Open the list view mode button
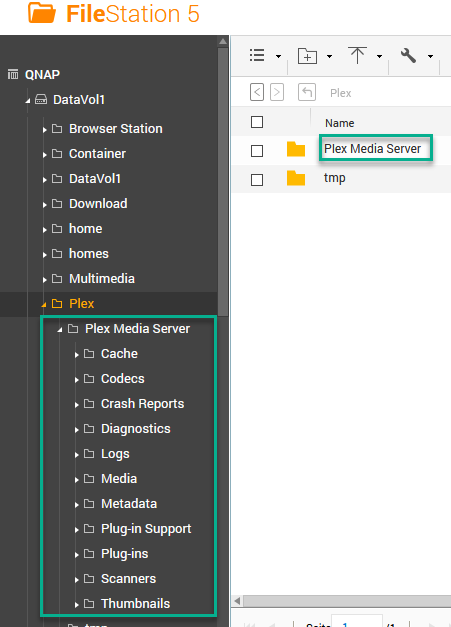 (257, 55)
